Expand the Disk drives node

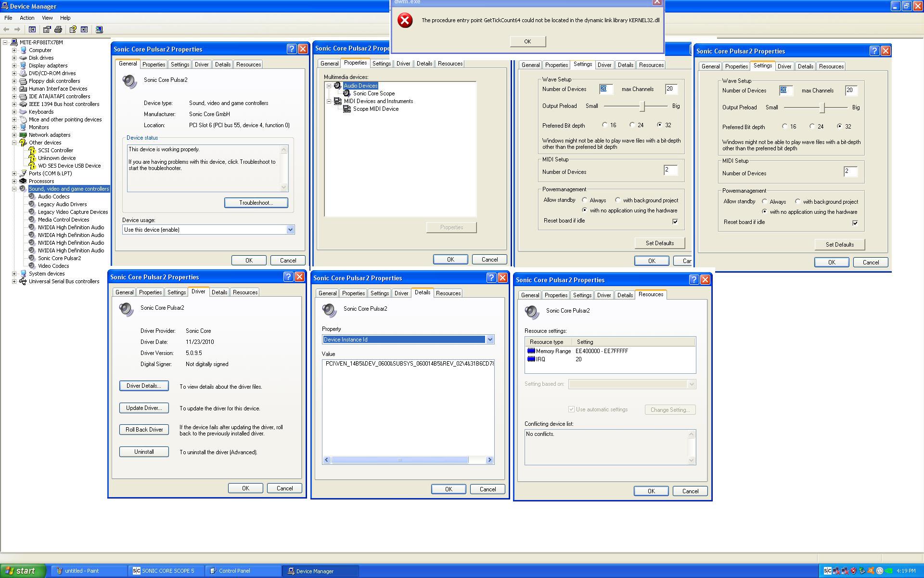14,58
